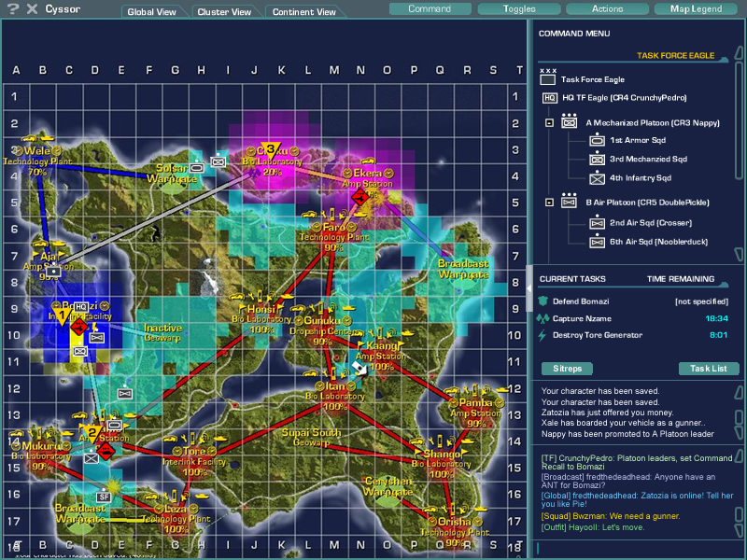Select the A Mechanized Platoon unit symbol

pyautogui.click(x=569, y=121)
